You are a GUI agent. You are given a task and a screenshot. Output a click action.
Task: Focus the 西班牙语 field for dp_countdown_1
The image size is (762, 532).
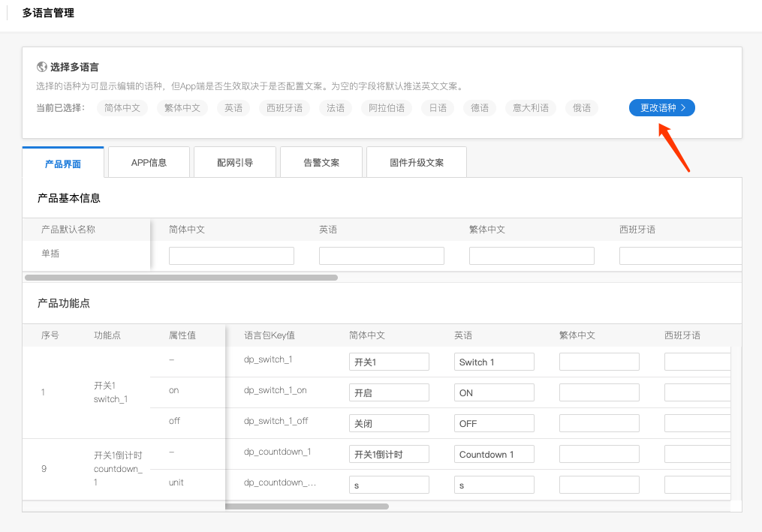tap(698, 454)
